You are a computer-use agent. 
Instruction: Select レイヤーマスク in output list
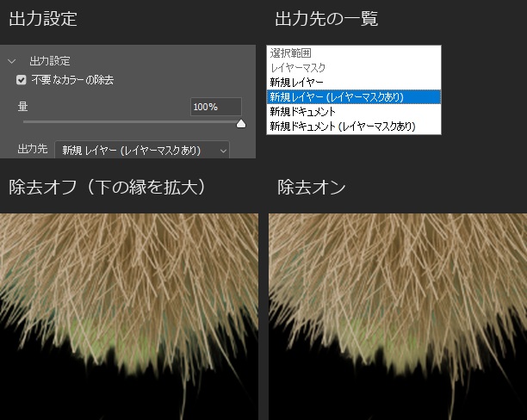click(354, 67)
